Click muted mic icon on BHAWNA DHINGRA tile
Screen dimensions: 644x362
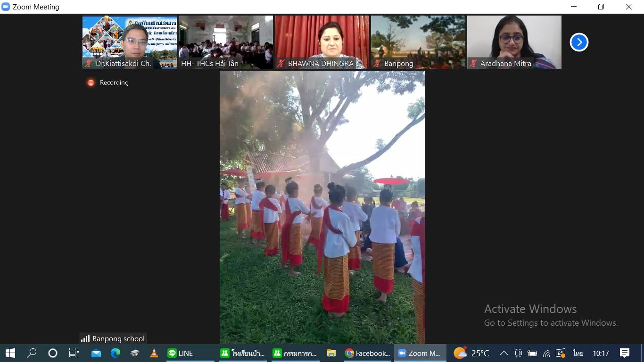(x=281, y=63)
